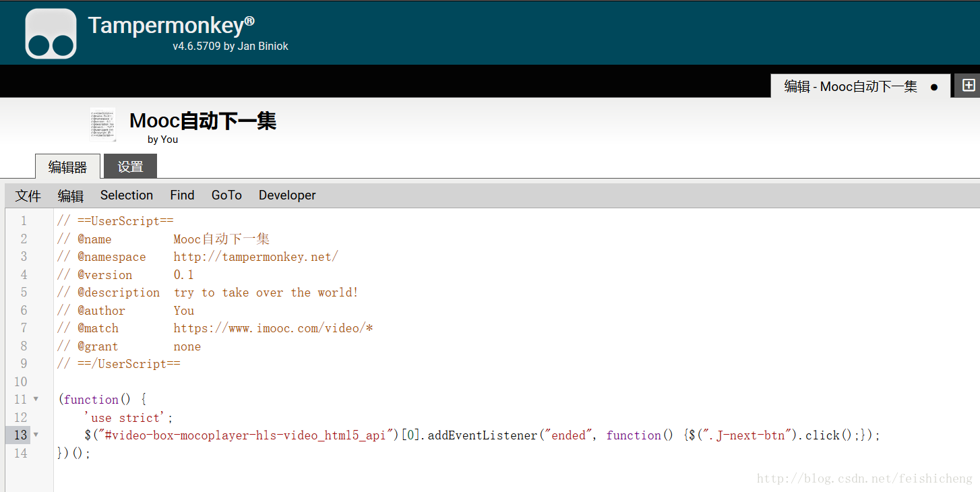This screenshot has width=980, height=492.
Task: Collapse the code fold on line 13
Action: pos(36,435)
